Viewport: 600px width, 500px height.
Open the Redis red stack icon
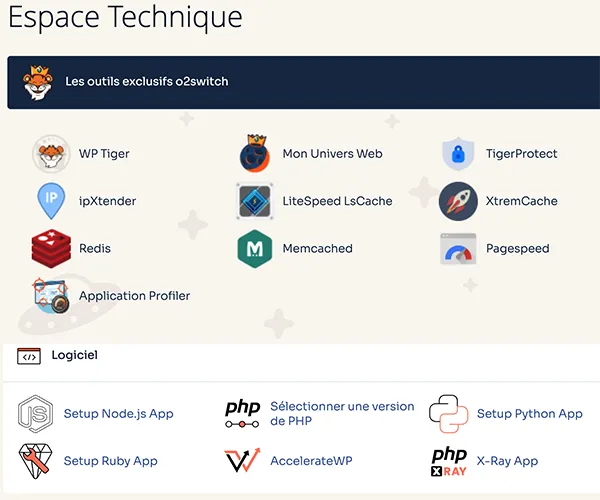coord(51,248)
